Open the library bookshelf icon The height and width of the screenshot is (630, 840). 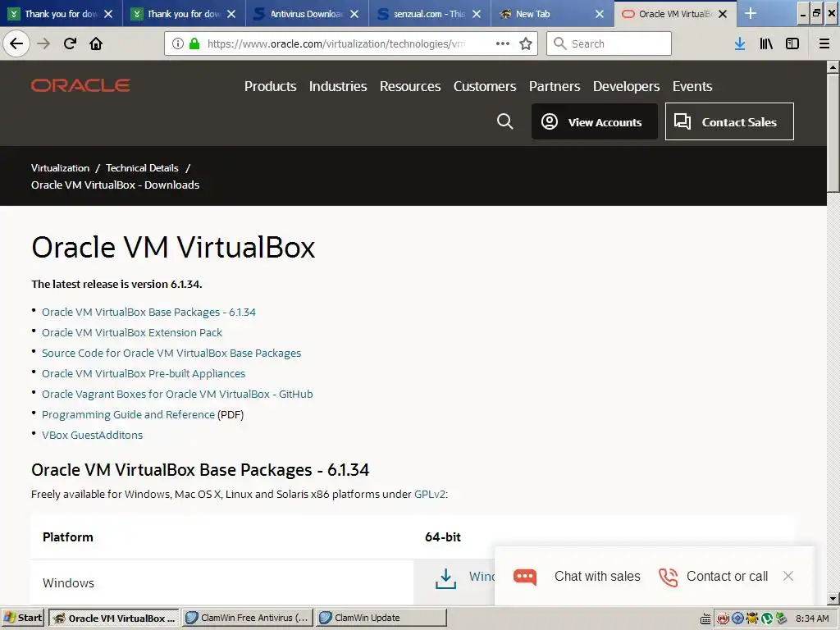766,43
